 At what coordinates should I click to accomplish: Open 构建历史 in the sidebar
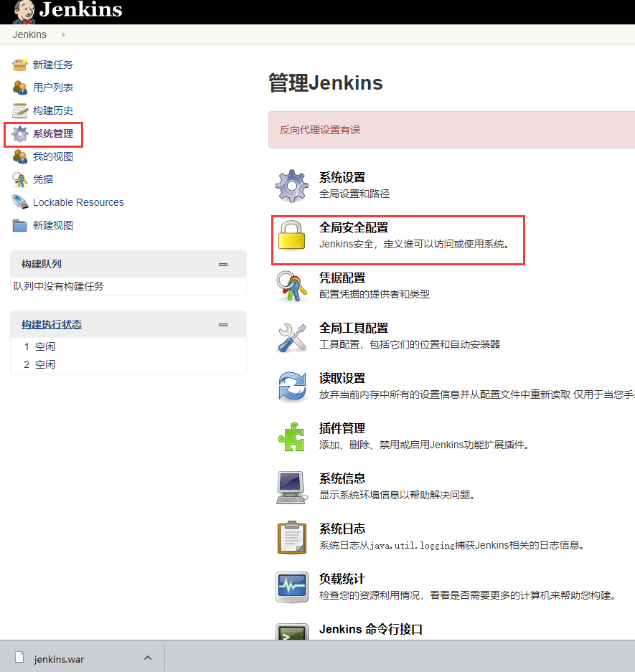pos(53,110)
